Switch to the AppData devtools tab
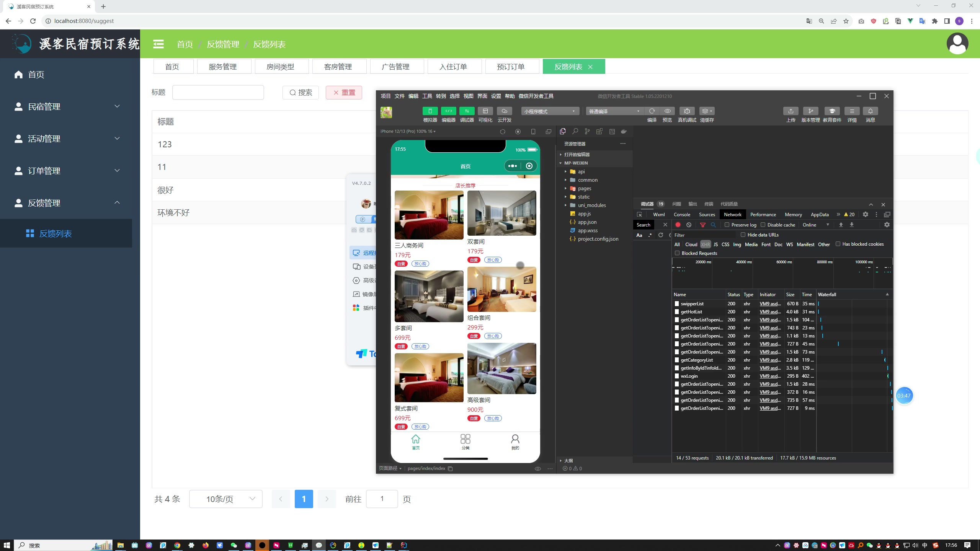Image resolution: width=980 pixels, height=551 pixels. pos(820,215)
